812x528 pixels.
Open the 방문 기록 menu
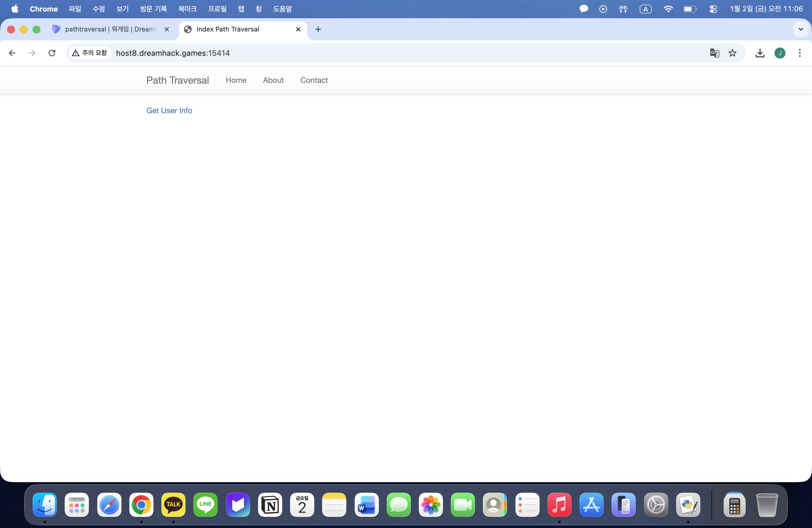pos(154,9)
